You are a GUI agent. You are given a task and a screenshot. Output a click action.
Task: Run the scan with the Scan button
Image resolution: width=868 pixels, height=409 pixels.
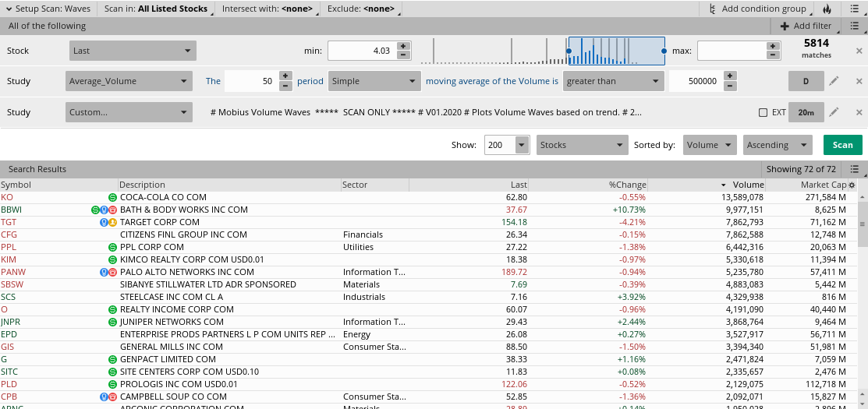(842, 145)
